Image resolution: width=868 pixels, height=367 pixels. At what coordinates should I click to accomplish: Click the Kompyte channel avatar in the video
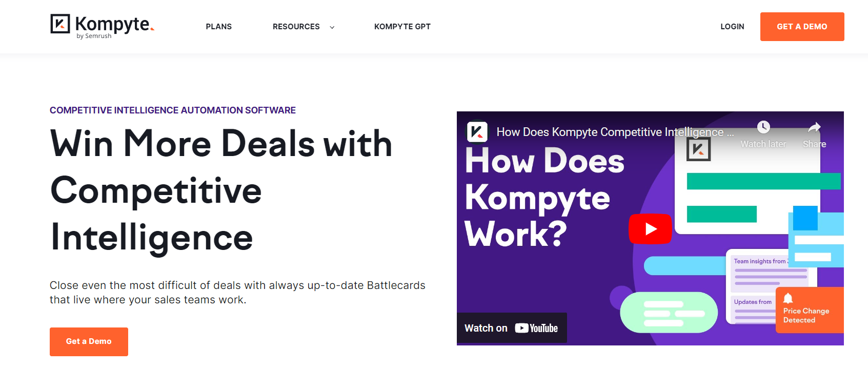(x=477, y=132)
